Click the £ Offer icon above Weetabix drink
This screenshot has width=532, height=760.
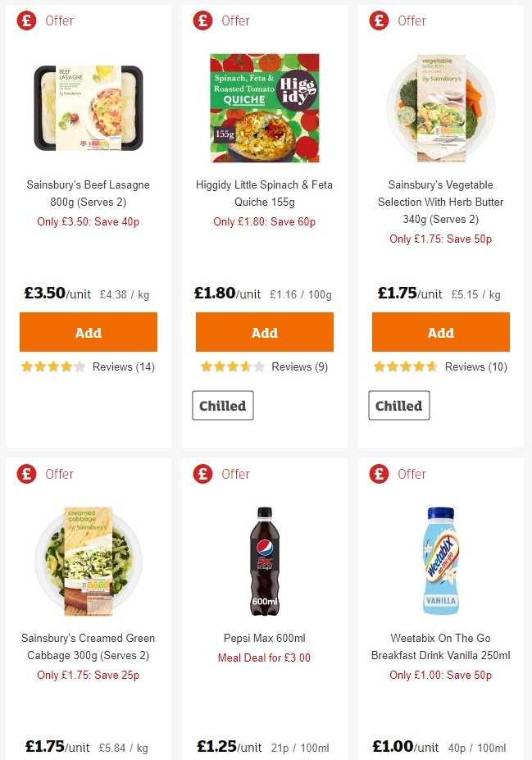click(378, 474)
